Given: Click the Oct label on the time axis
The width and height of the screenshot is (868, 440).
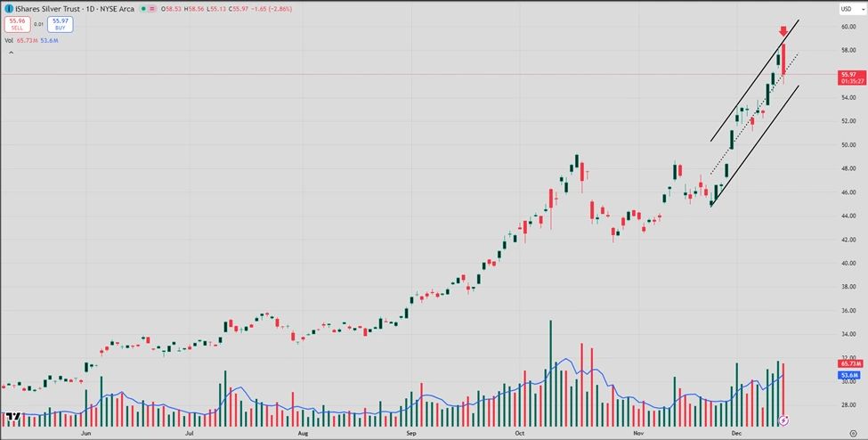Looking at the screenshot, I should [521, 433].
